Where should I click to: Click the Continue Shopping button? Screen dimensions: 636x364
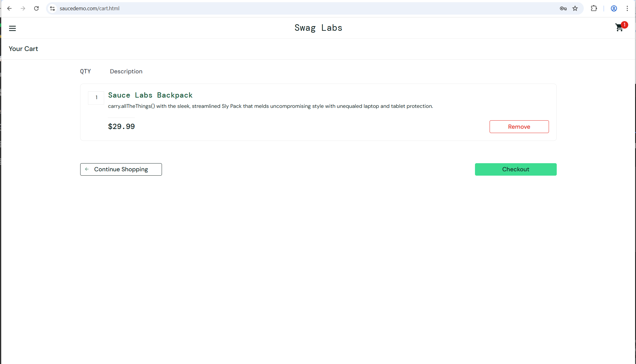pos(121,169)
